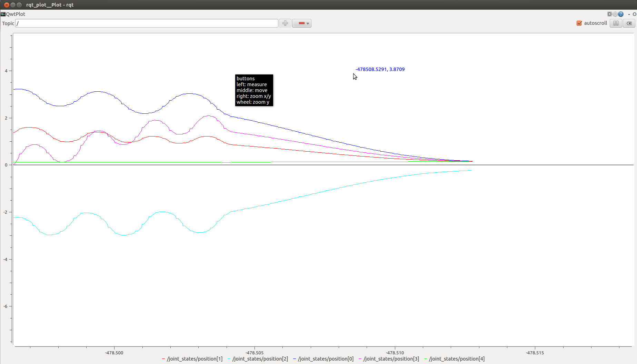Click the x-axis label -478.510

(395, 353)
